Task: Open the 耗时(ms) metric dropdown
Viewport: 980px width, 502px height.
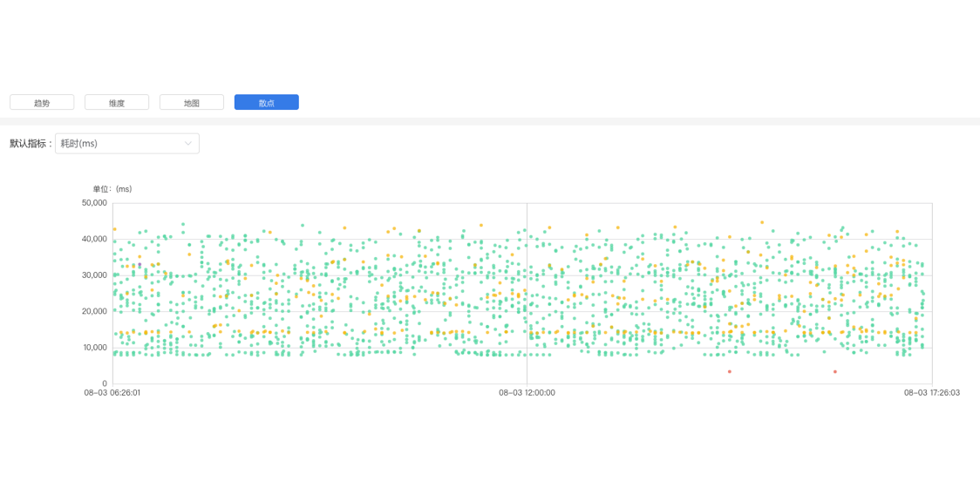Action: coord(127,144)
